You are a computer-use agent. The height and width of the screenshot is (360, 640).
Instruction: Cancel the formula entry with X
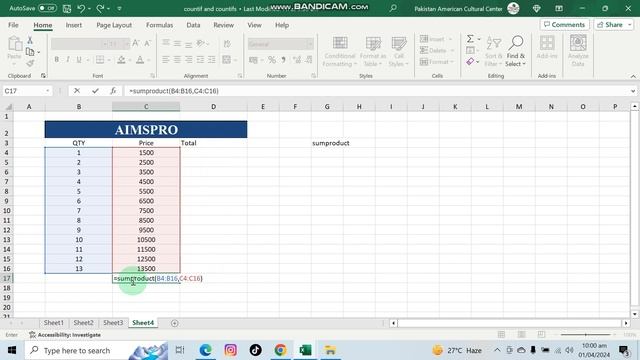tap(77, 91)
